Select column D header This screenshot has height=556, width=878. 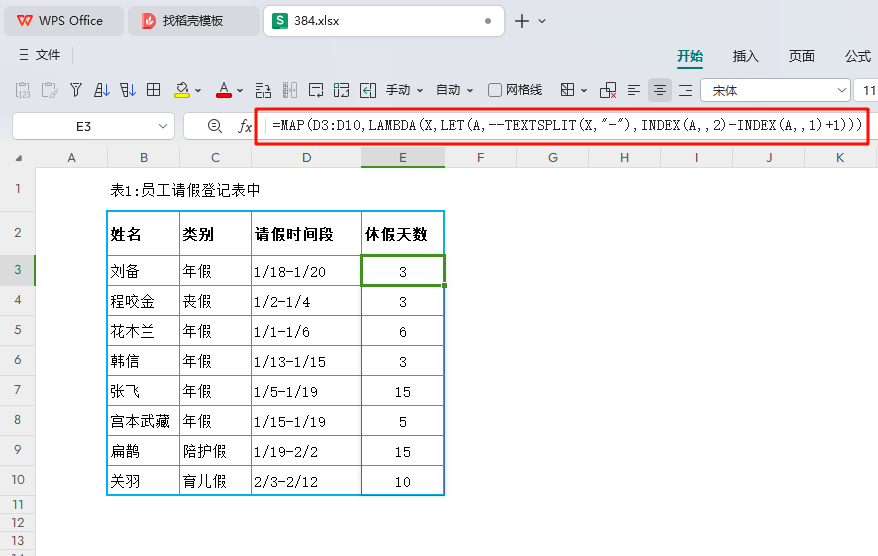[306, 158]
